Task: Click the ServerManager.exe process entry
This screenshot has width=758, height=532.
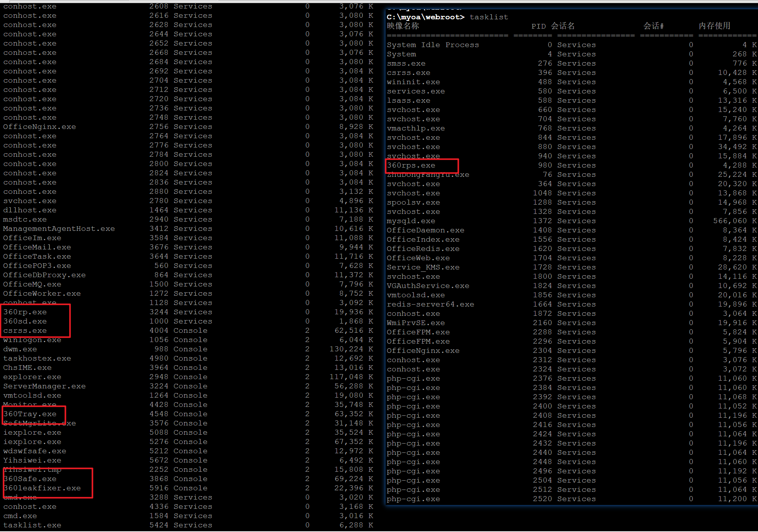Action: 44,386
